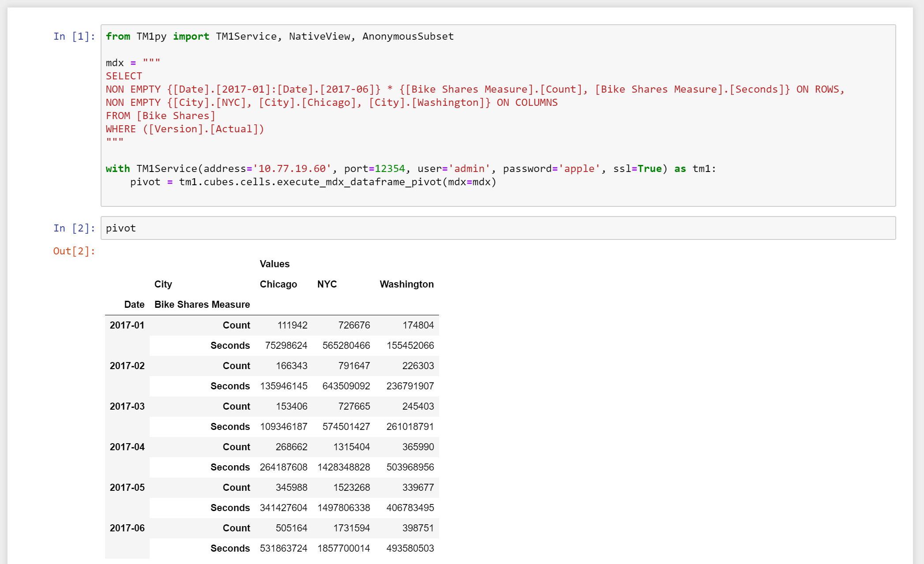Click Chicago count value 166343

pyautogui.click(x=292, y=366)
